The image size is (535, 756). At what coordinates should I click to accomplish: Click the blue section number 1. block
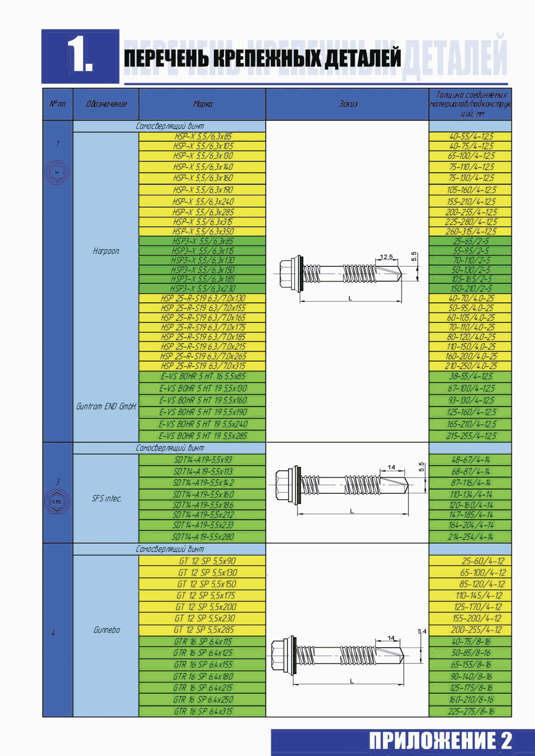[x=80, y=56]
